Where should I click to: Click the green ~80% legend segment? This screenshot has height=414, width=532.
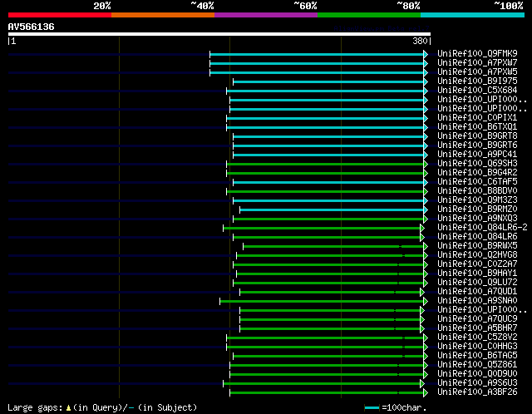369,15
